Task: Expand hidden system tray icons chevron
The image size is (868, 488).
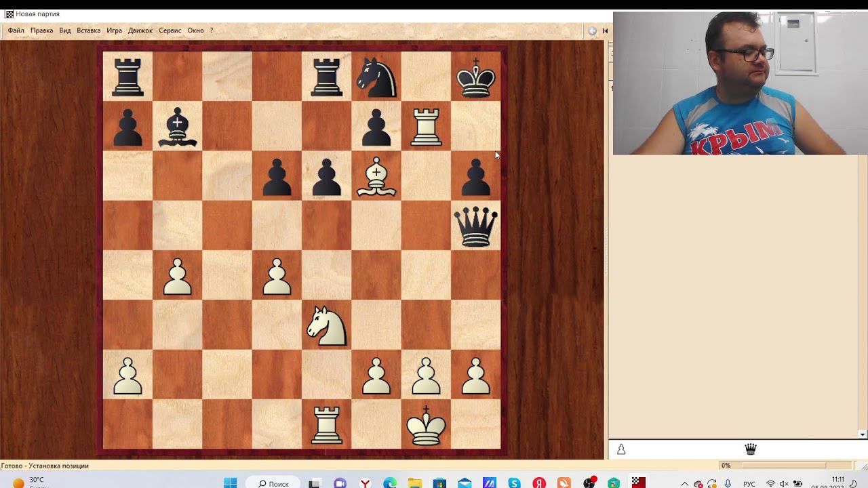Action: pos(684,484)
